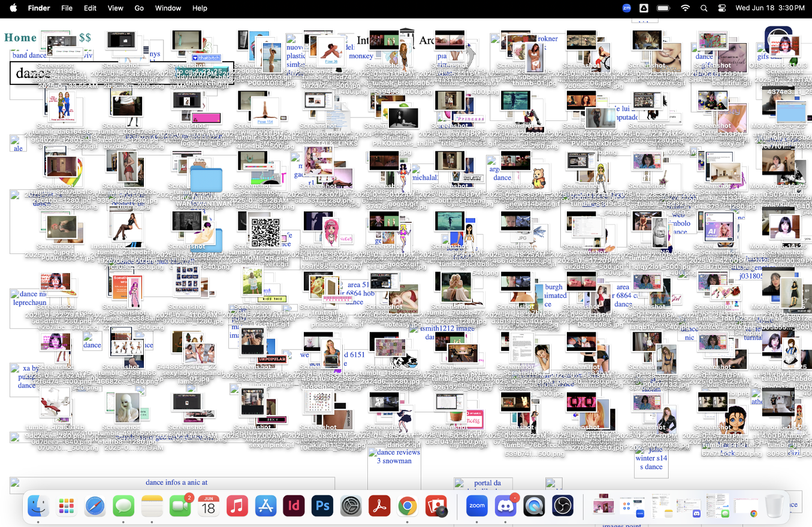Open the Apple menu

(13, 8)
